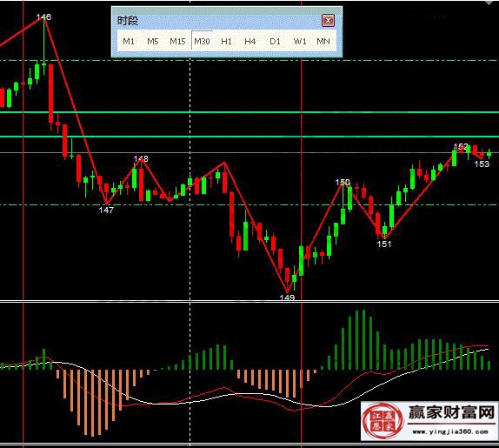Change chart to D1 daily timeframe
The height and width of the screenshot is (448, 499).
pos(275,42)
